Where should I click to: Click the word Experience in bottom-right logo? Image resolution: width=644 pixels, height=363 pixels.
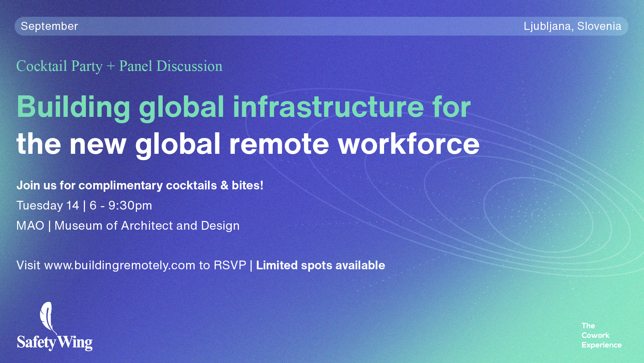(601, 345)
